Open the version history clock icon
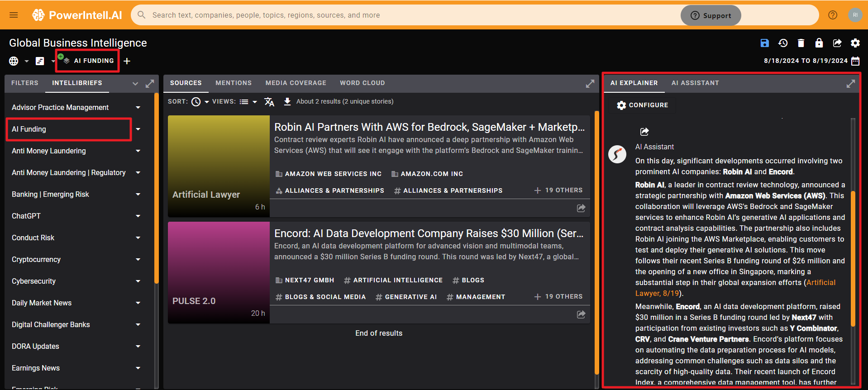The image size is (868, 390). [783, 43]
